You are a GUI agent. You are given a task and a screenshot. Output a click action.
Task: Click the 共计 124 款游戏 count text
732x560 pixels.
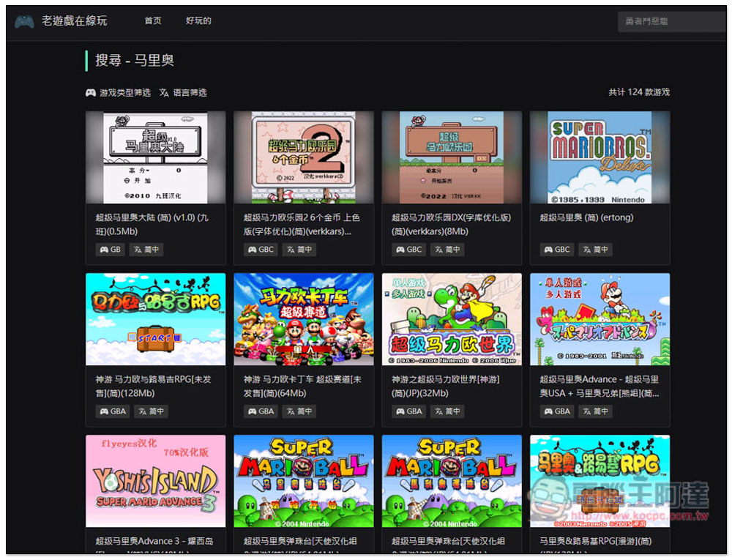point(639,92)
